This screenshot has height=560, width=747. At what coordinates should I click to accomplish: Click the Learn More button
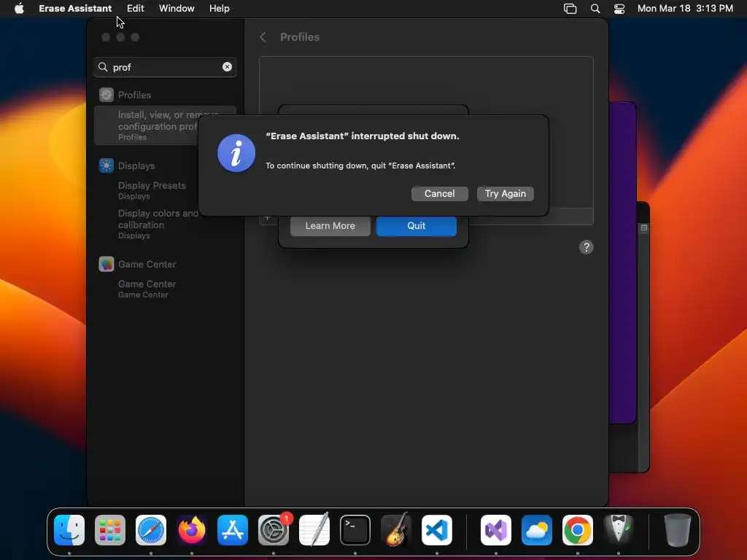(x=330, y=226)
